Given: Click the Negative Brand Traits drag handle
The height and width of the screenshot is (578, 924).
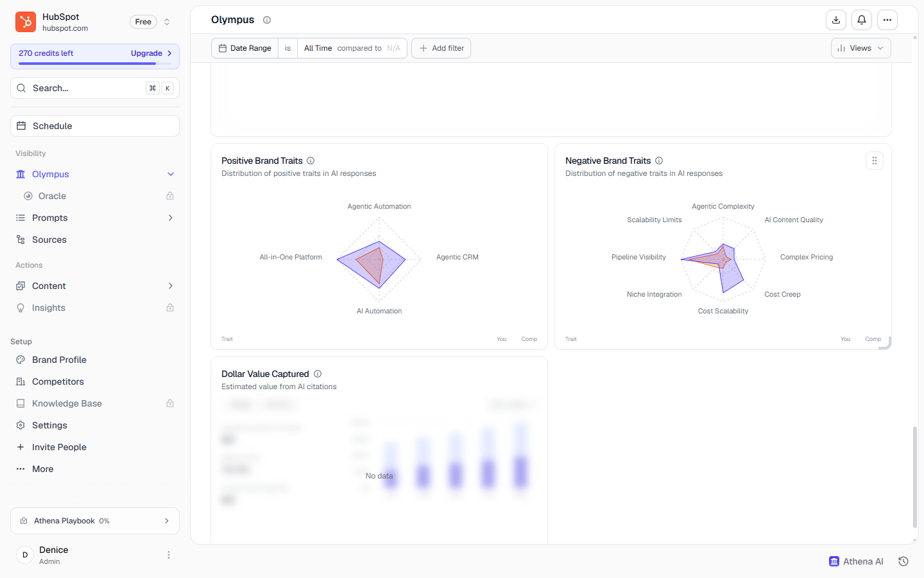Looking at the screenshot, I should tap(875, 161).
